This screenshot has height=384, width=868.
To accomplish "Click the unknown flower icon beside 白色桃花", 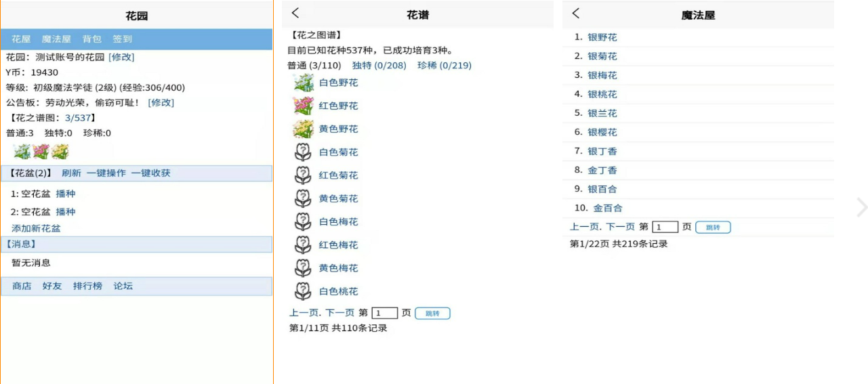I will pyautogui.click(x=303, y=291).
